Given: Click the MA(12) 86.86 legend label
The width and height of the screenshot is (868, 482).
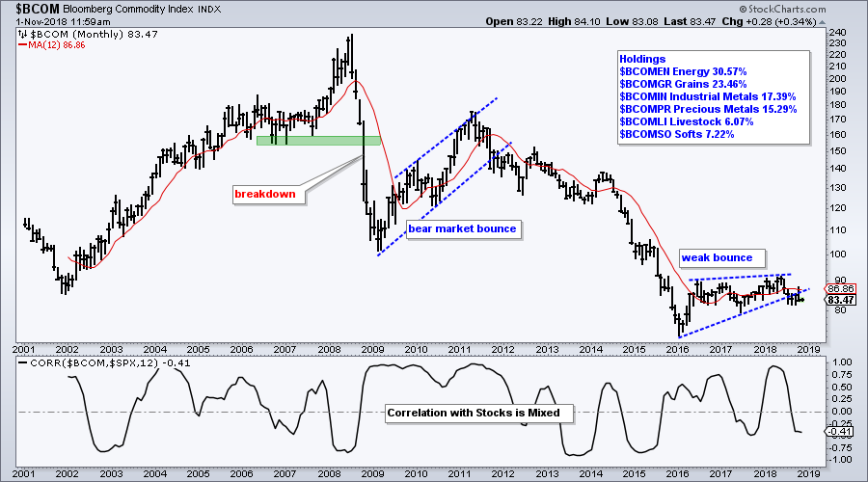Looking at the screenshot, I should click(57, 44).
